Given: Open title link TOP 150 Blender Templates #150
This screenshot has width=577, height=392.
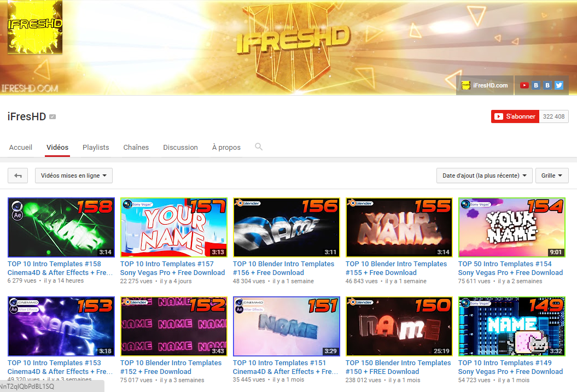Looking at the screenshot, I should coord(398,367).
